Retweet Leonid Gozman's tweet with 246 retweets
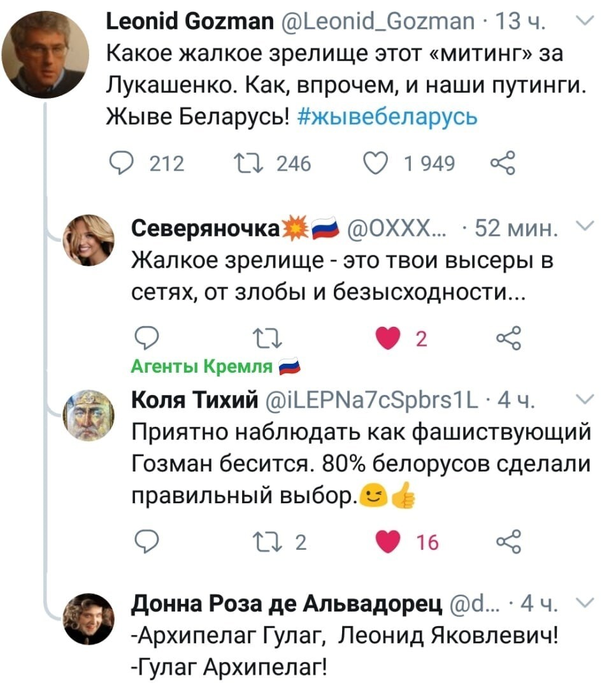This screenshot has width=616, height=688. coord(248,164)
